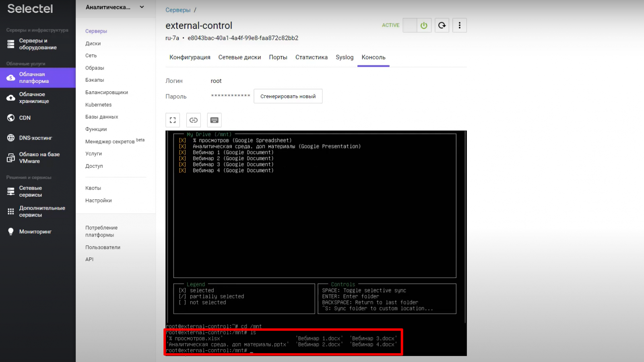Screen dimensions: 644x362
Task: Open the Квоты submenu item
Action: tap(93, 188)
